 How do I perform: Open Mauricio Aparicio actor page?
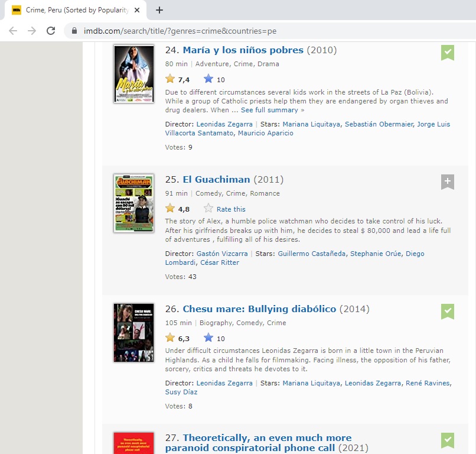265,133
